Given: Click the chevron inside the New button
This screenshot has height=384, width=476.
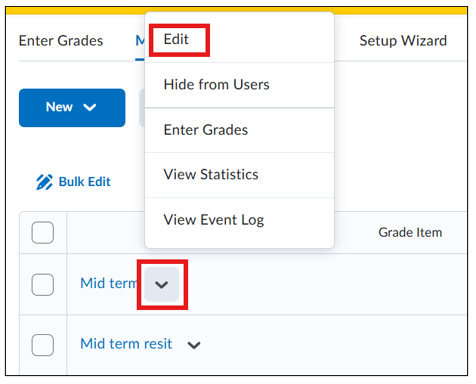Looking at the screenshot, I should click(x=90, y=107).
